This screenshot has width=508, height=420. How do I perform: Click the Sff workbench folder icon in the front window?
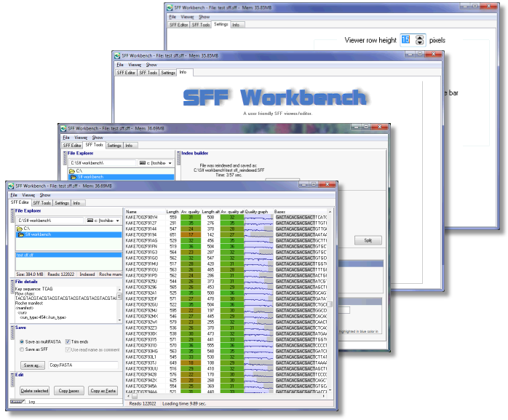click(x=20, y=234)
